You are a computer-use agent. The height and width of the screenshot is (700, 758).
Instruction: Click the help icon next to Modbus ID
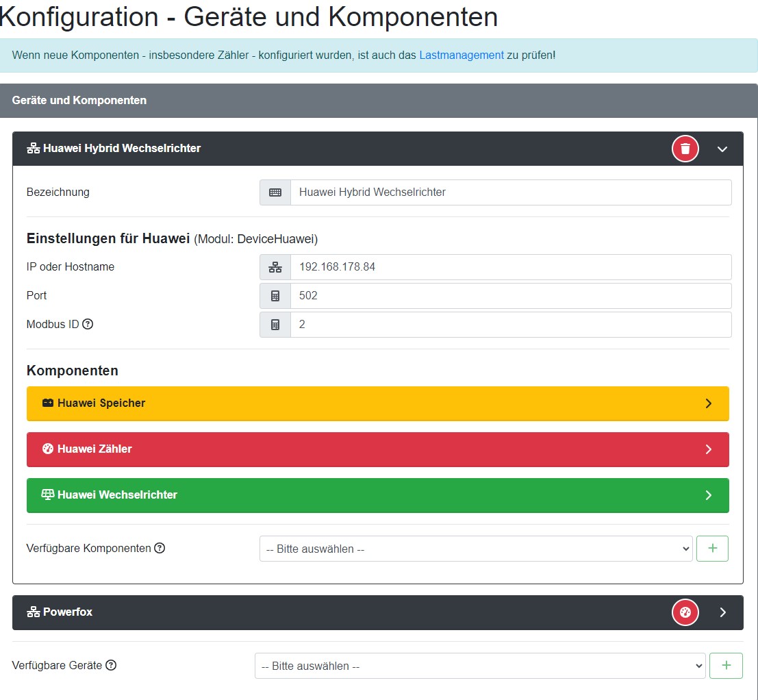click(88, 325)
